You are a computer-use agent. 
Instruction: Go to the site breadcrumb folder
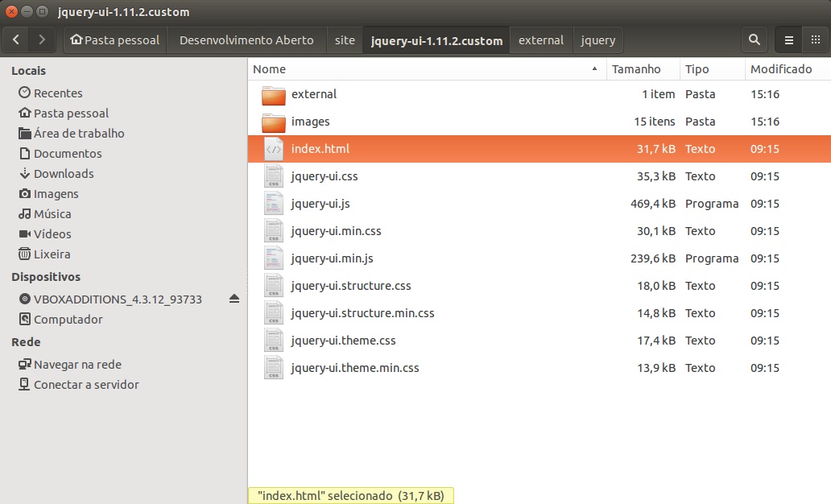click(345, 40)
